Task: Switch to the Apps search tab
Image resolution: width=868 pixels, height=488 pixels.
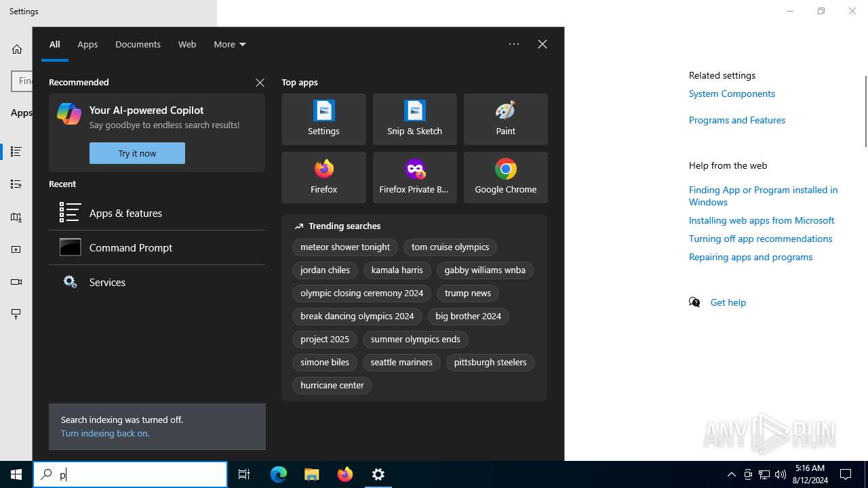Action: 87,44
